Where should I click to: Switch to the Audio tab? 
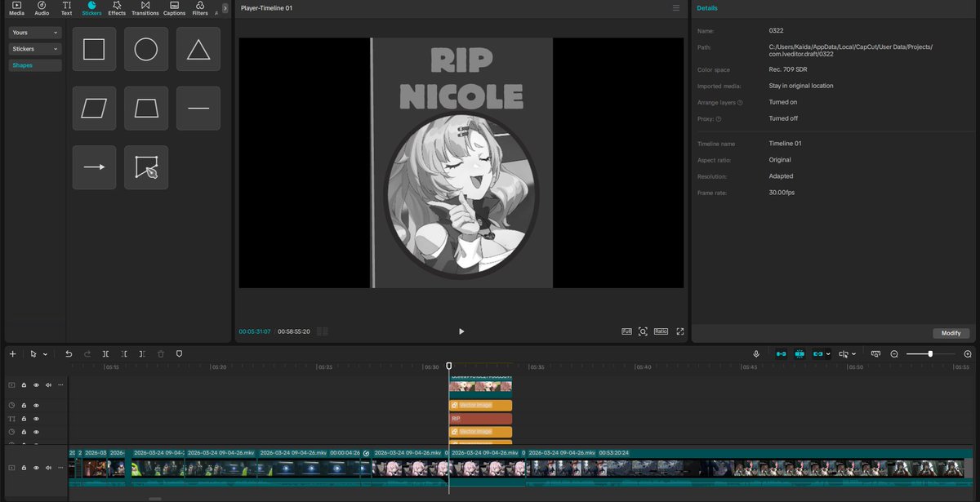point(42,8)
